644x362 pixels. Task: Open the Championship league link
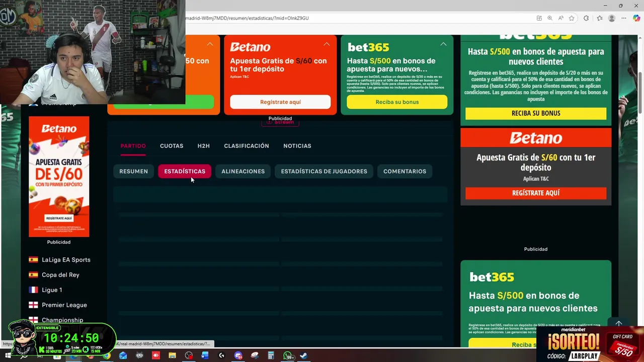point(62,320)
